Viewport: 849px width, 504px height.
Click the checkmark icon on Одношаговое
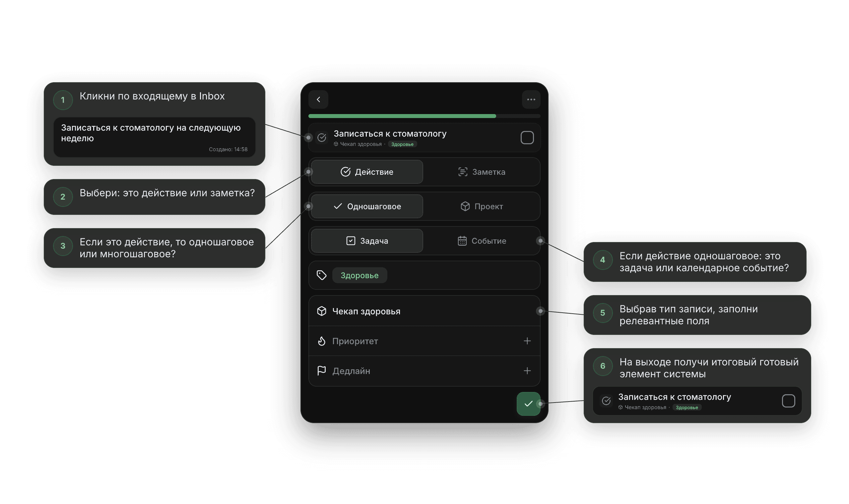tap(338, 206)
